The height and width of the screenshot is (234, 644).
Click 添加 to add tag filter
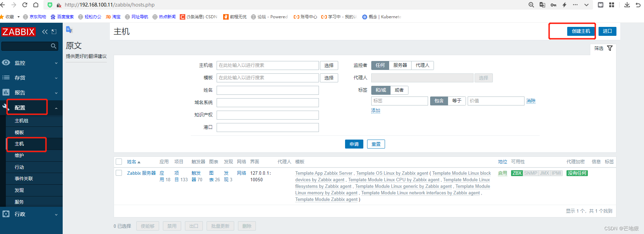click(x=375, y=110)
